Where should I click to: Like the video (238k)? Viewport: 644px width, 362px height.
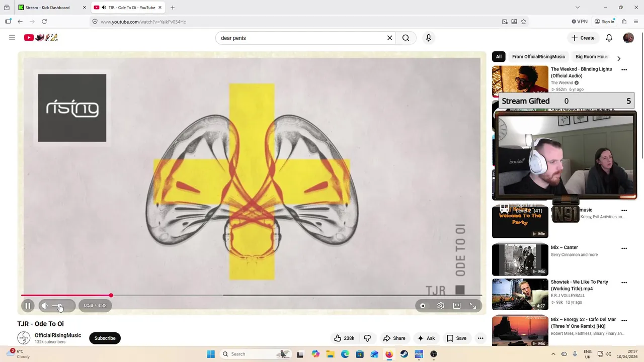click(x=344, y=338)
